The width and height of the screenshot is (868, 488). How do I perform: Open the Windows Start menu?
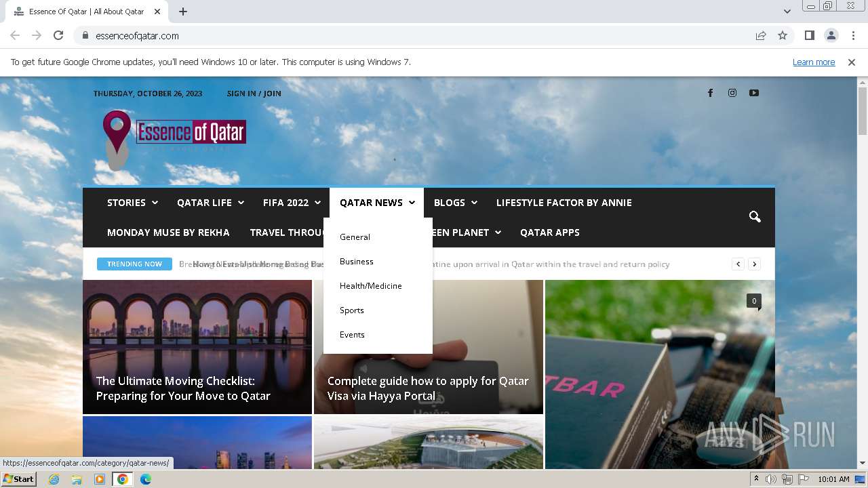tap(18, 479)
